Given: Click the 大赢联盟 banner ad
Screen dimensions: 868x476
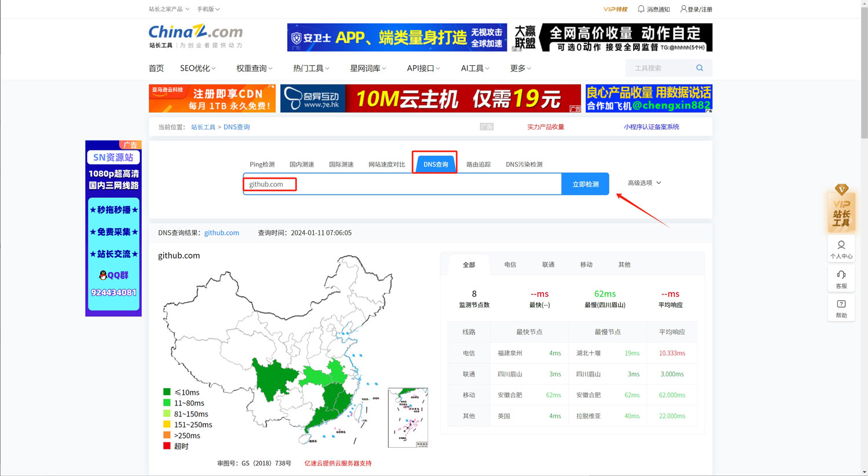Looking at the screenshot, I should click(x=612, y=38).
